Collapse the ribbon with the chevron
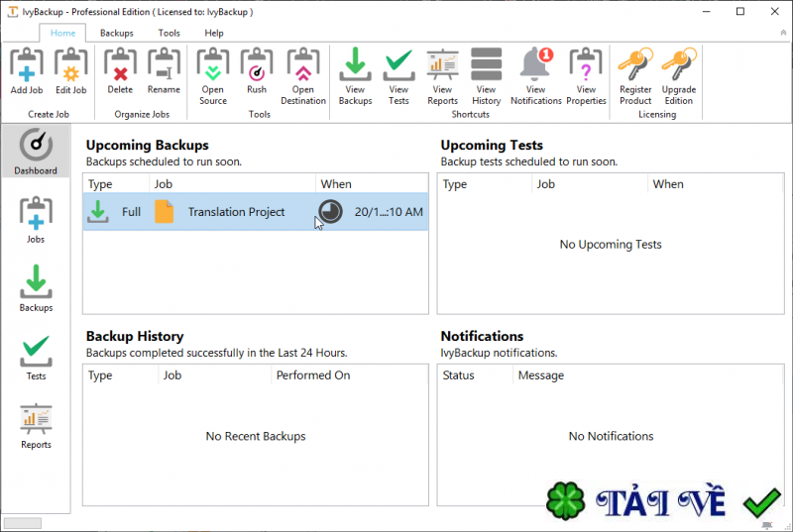The width and height of the screenshot is (793, 532). tap(783, 33)
